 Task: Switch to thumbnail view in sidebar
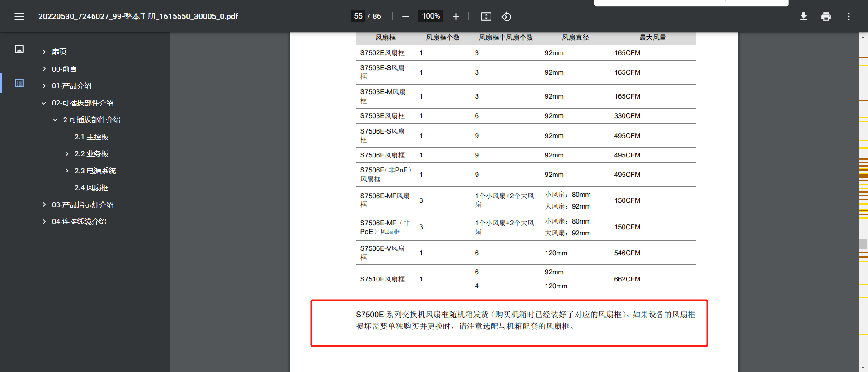pos(19,49)
